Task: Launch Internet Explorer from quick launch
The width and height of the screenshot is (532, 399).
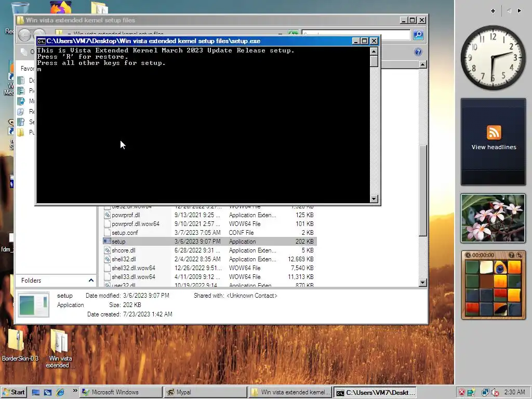Action: click(60, 393)
